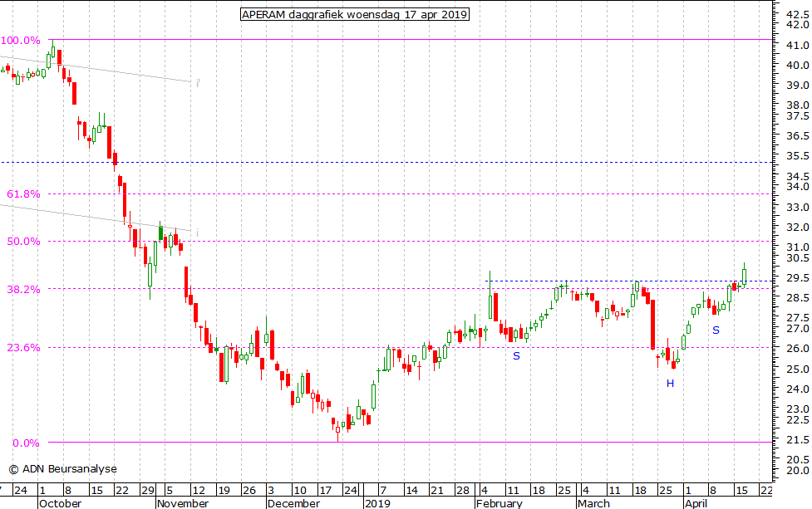Click the 100.0% Fibonacci level label
This screenshot has width=812, height=509.
[x=21, y=41]
